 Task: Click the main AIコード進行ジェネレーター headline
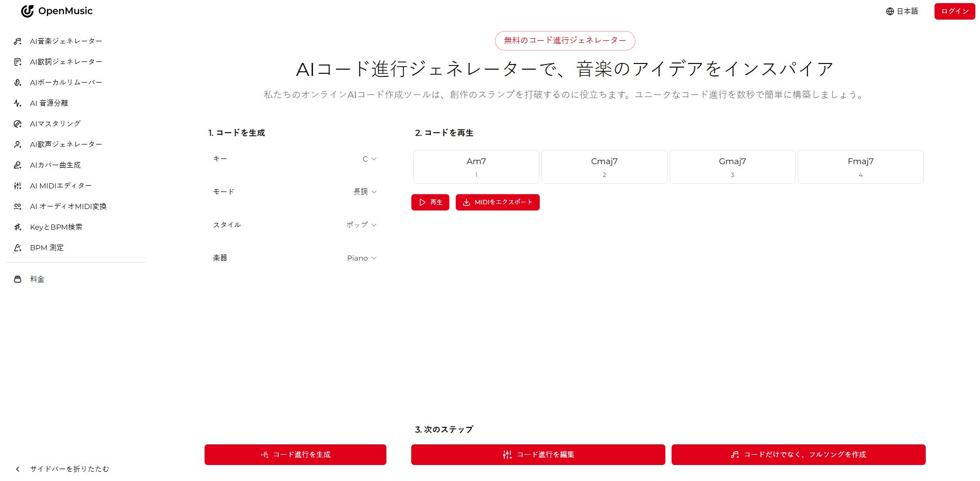(565, 69)
